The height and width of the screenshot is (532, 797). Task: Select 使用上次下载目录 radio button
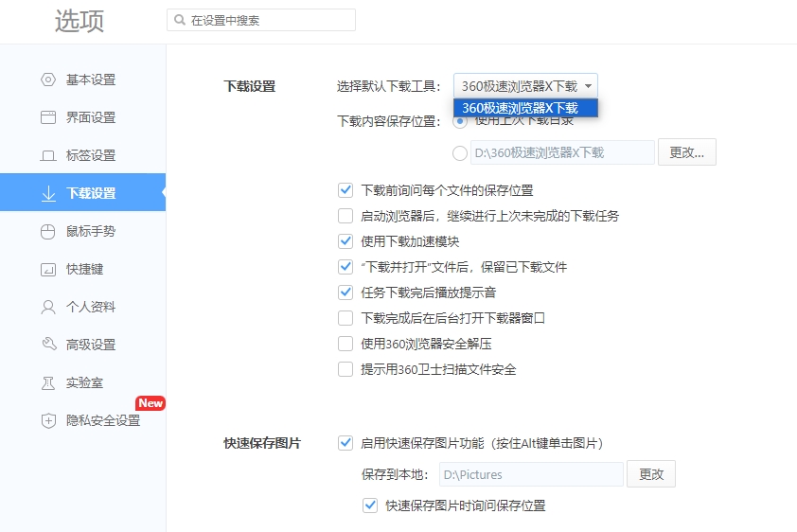pos(460,121)
